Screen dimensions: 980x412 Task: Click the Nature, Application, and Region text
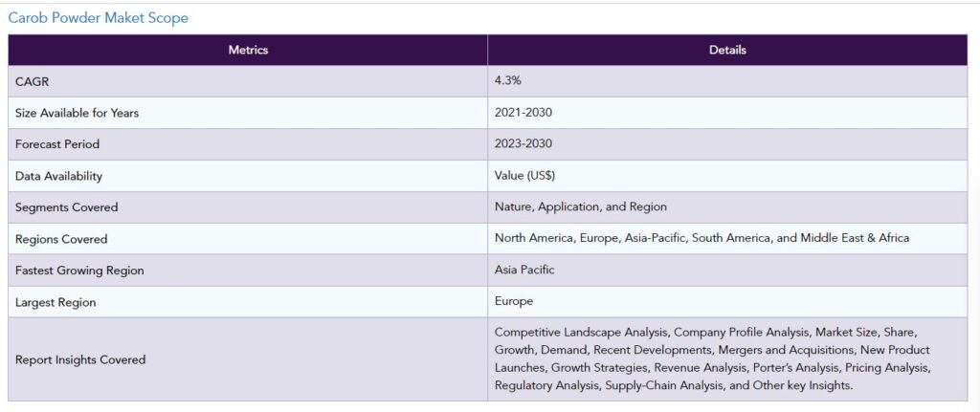pos(580,207)
